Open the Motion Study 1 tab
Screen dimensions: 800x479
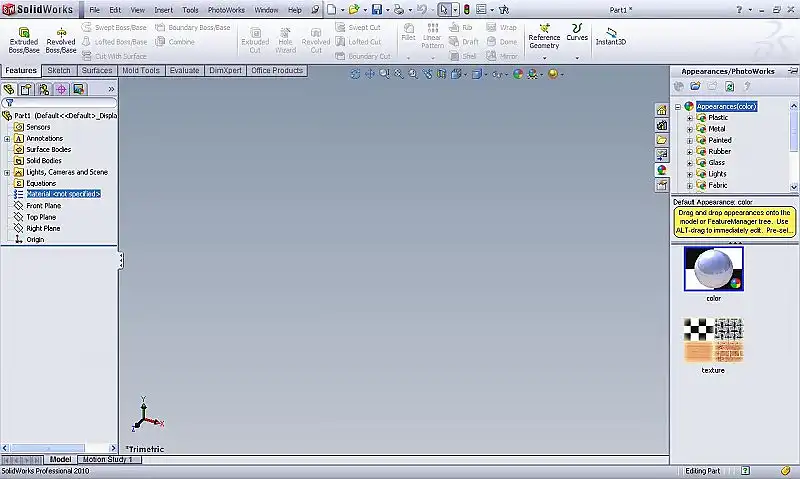[106, 459]
